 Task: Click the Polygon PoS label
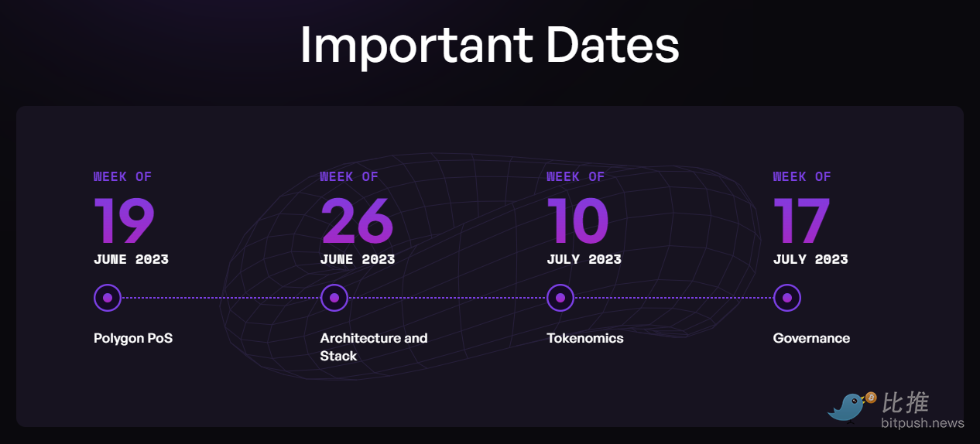point(133,338)
